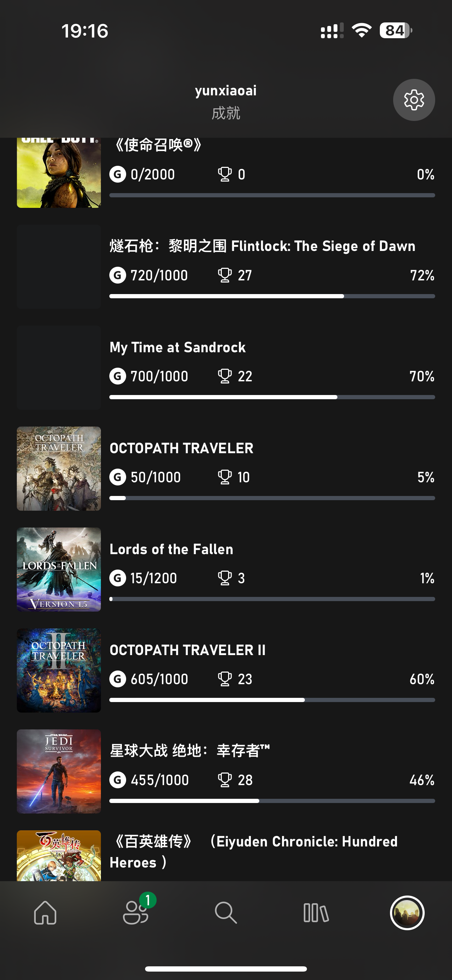Tap the Flintlock 72% progress bar
Screen dimensions: 452x980
272,296
